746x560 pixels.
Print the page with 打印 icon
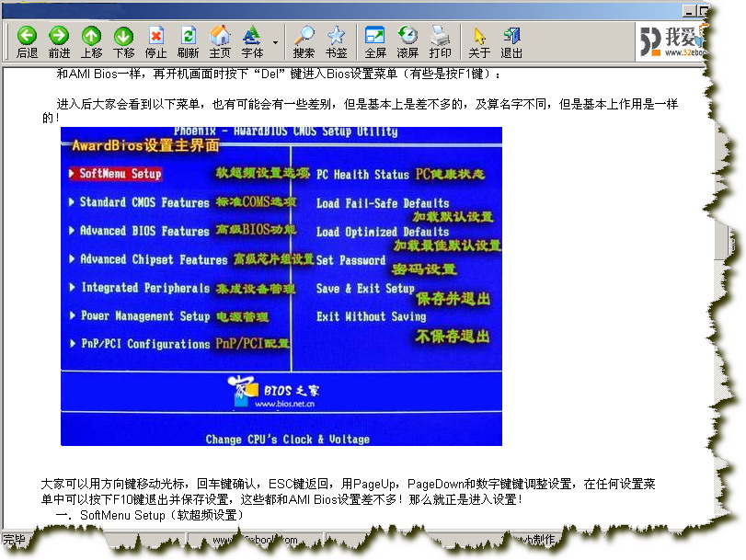440,42
